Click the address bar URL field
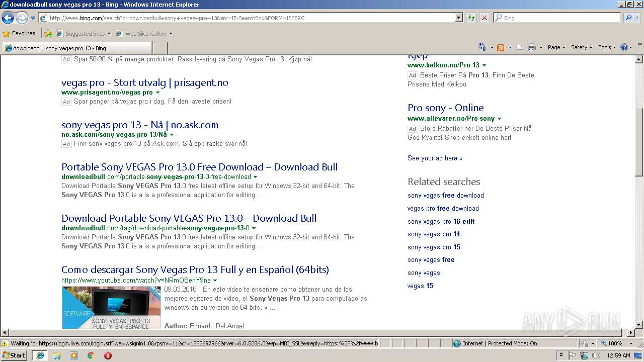 (x=247, y=18)
